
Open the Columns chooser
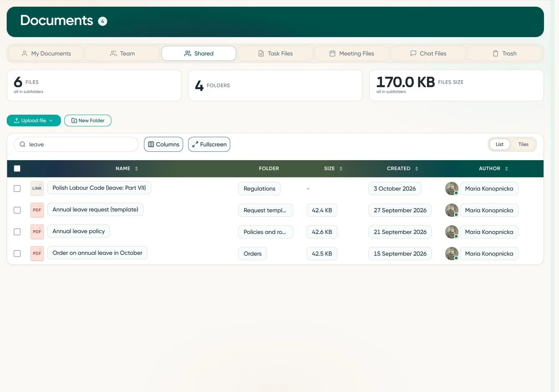tap(164, 144)
